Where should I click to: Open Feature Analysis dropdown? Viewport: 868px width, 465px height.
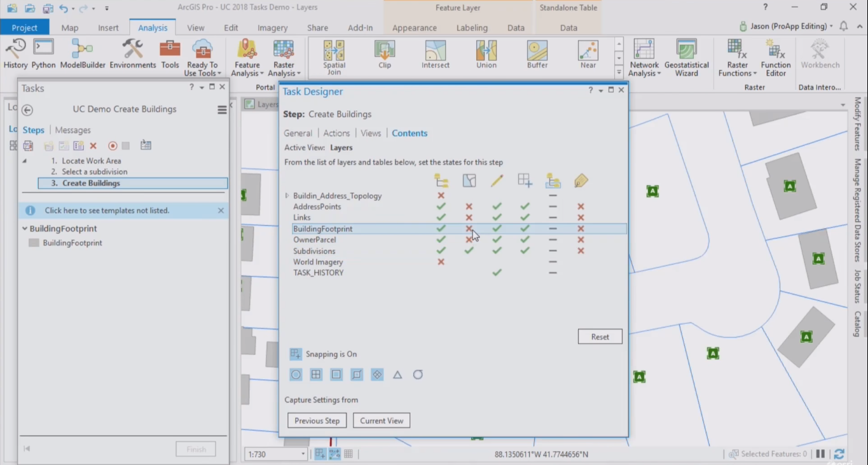click(x=247, y=58)
